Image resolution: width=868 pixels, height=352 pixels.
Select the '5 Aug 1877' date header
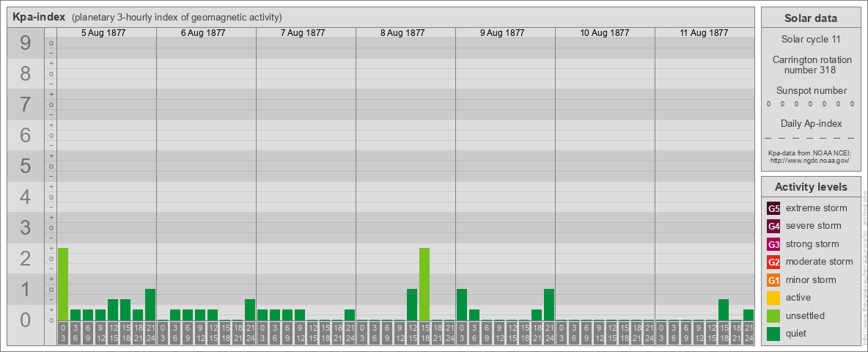(103, 33)
